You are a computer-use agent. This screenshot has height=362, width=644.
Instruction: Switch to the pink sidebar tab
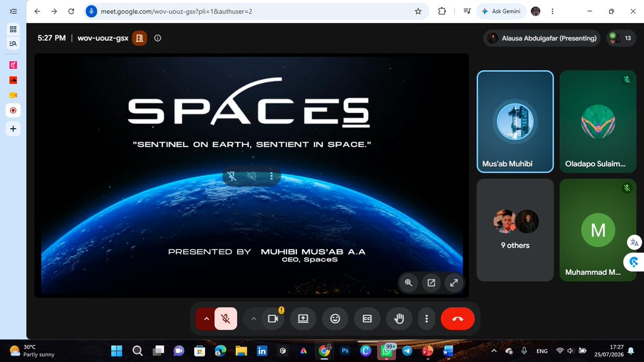pyautogui.click(x=13, y=65)
